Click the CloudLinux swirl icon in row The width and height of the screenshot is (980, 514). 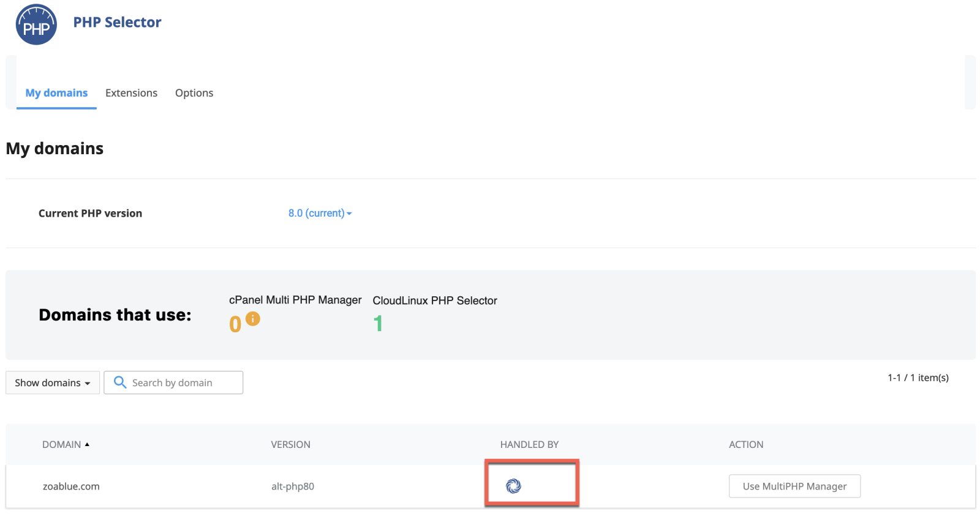point(513,486)
